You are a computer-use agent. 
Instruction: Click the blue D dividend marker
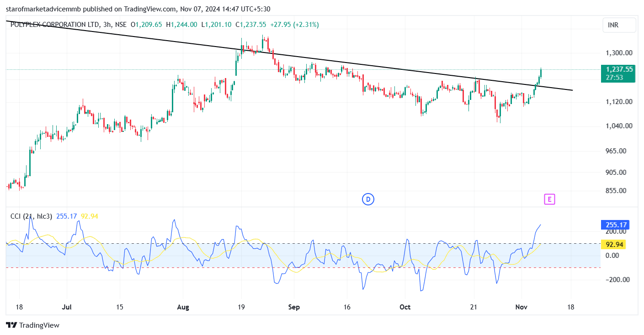368,199
